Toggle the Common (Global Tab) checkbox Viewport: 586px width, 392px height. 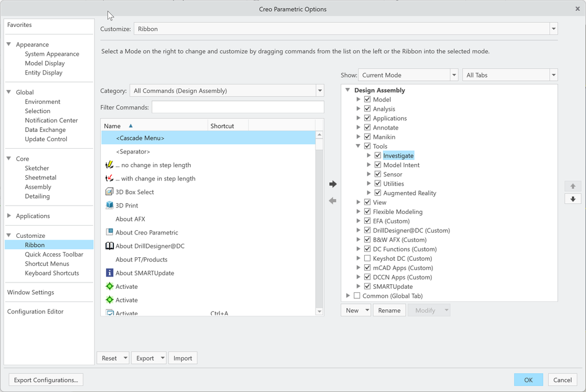(357, 296)
